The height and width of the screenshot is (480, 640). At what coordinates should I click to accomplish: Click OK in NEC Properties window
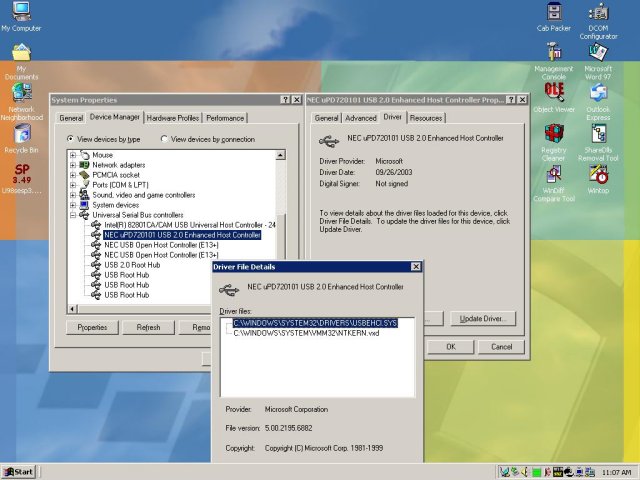[x=451, y=347]
